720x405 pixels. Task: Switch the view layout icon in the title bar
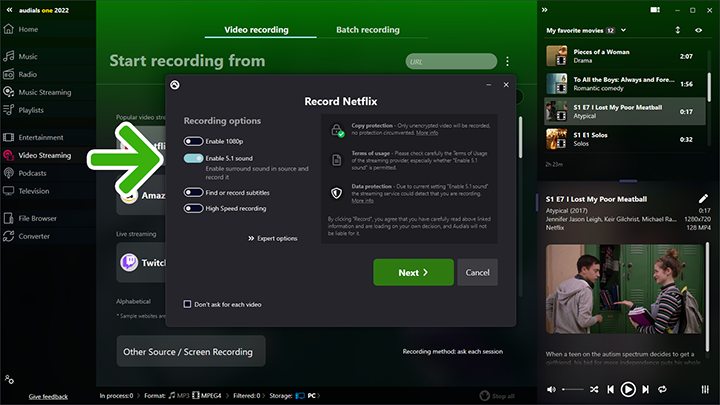click(x=655, y=10)
